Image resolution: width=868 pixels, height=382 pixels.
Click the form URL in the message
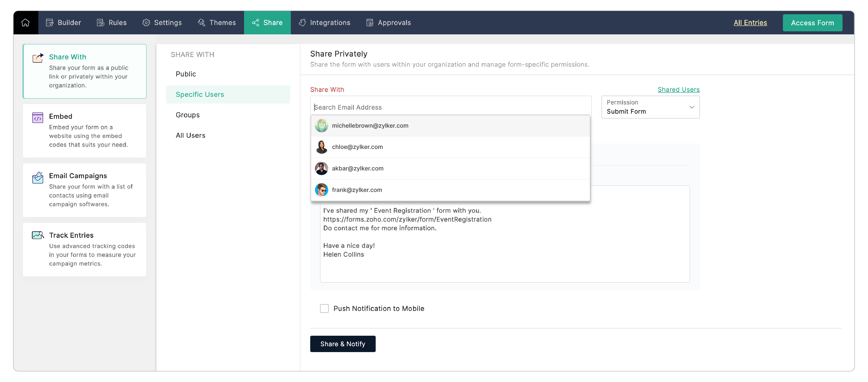click(407, 219)
